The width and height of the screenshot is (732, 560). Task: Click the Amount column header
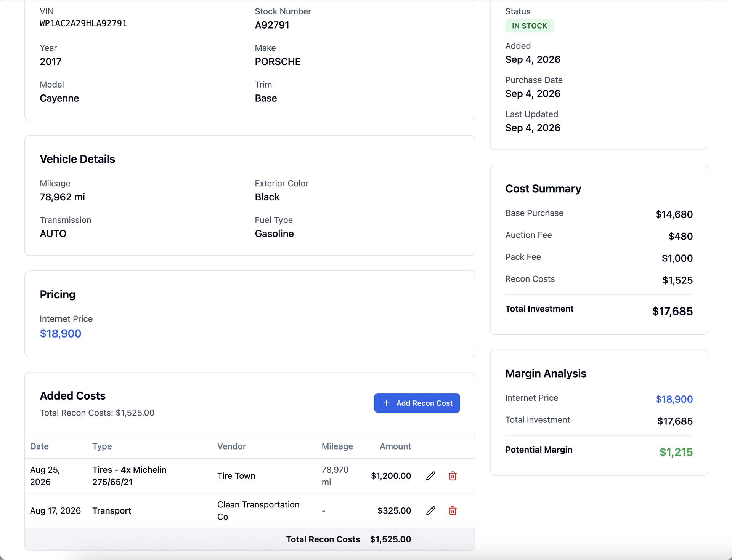pos(395,446)
